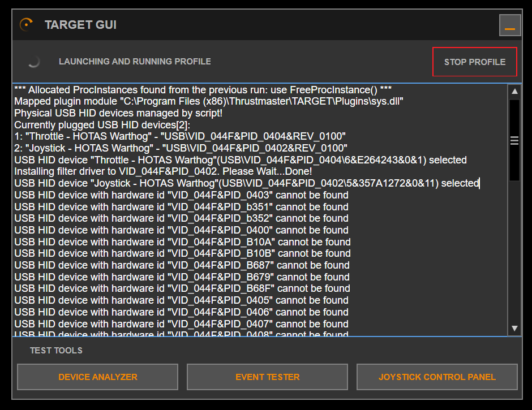Click the TEST TOOLS section label
The image size is (532, 410).
[x=56, y=350]
